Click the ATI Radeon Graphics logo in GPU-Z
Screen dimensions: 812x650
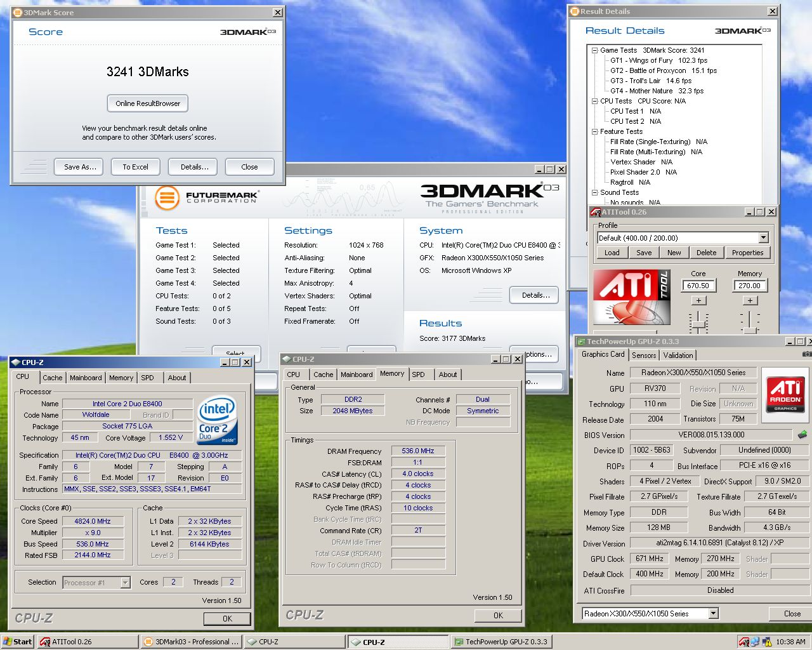pyautogui.click(x=785, y=394)
